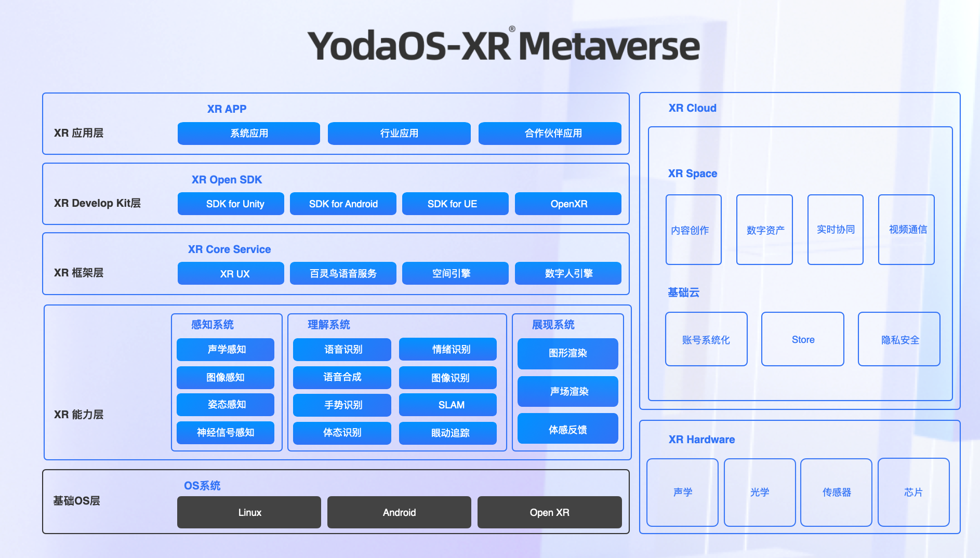Screen dimensions: 980x558
Task: Click the dark Linux OS block
Action: [249, 512]
